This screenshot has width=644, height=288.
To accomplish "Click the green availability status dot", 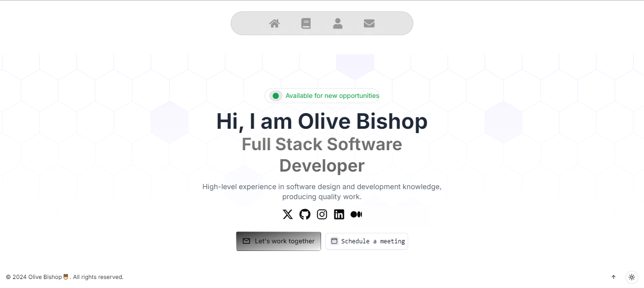I will tap(275, 96).
